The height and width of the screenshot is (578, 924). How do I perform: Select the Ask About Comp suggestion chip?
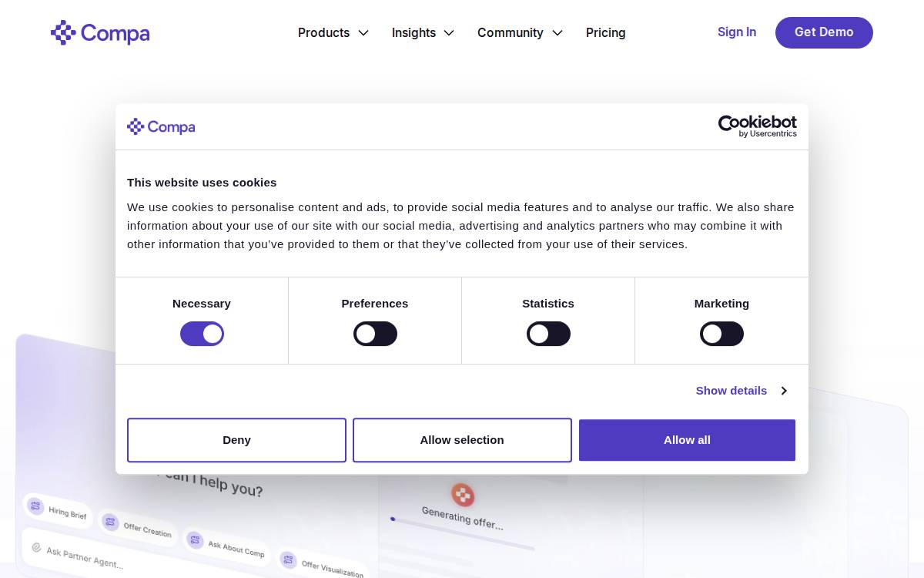pyautogui.click(x=226, y=545)
